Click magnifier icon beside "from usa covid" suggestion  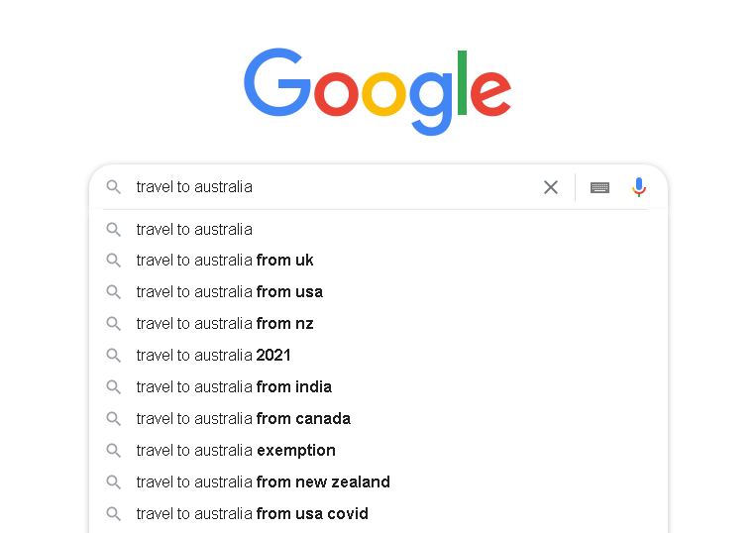(114, 514)
